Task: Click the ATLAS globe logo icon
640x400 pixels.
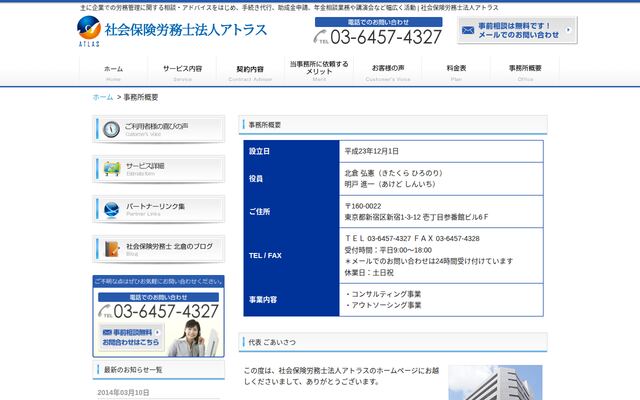Action: (x=89, y=28)
